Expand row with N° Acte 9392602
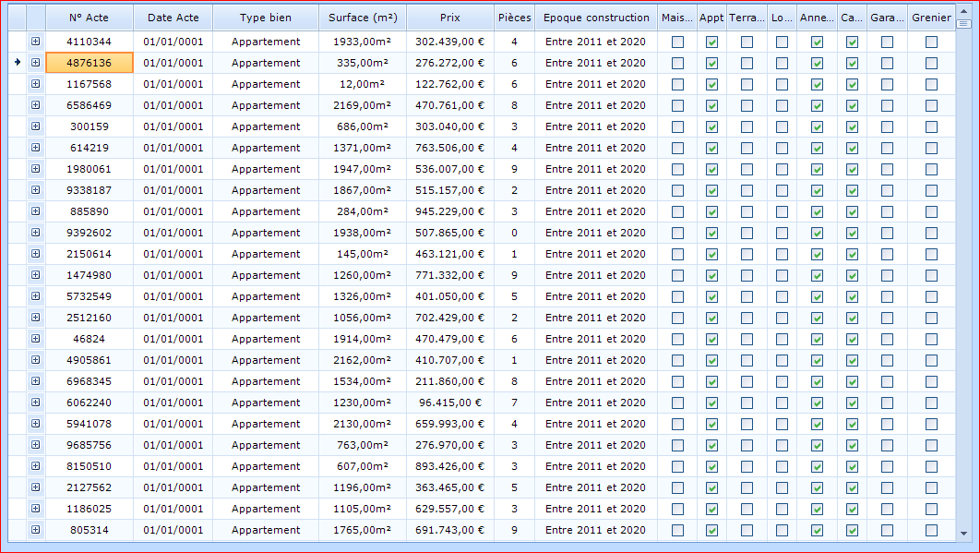This screenshot has height=553, width=980. pyautogui.click(x=36, y=233)
